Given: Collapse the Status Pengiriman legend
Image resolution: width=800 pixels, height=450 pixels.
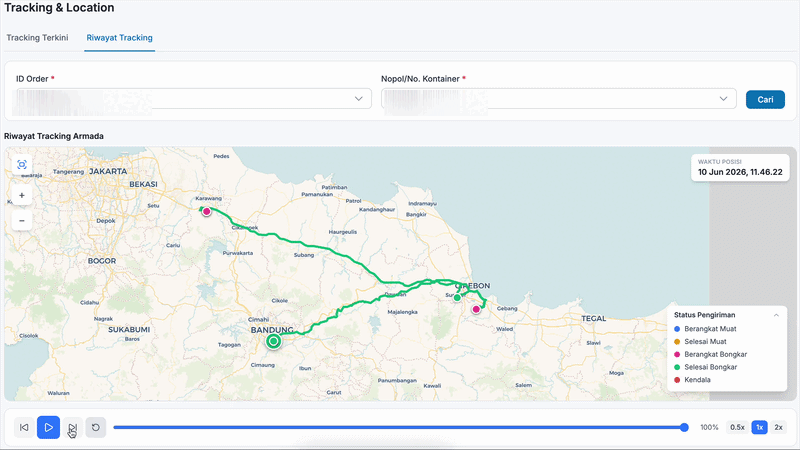Looking at the screenshot, I should pyautogui.click(x=776, y=315).
